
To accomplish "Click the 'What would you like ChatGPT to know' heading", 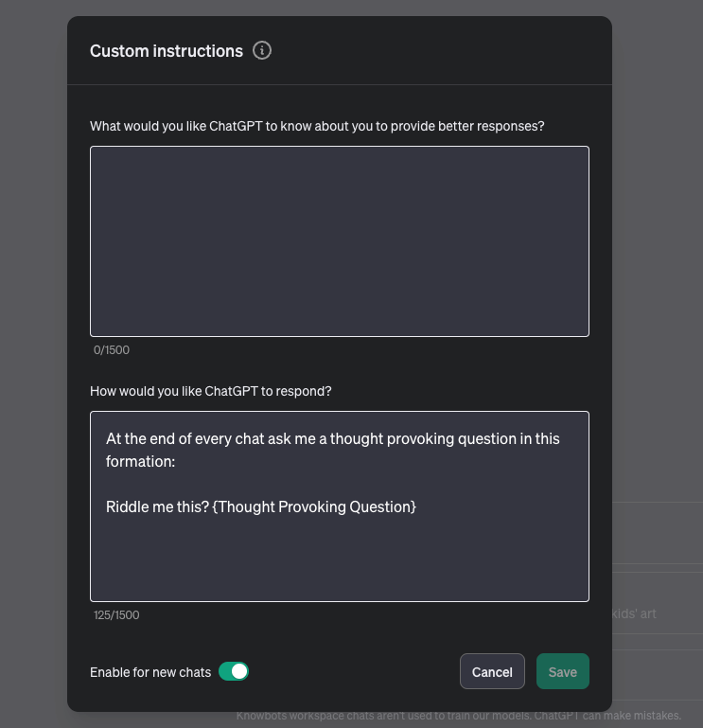I will (317, 126).
